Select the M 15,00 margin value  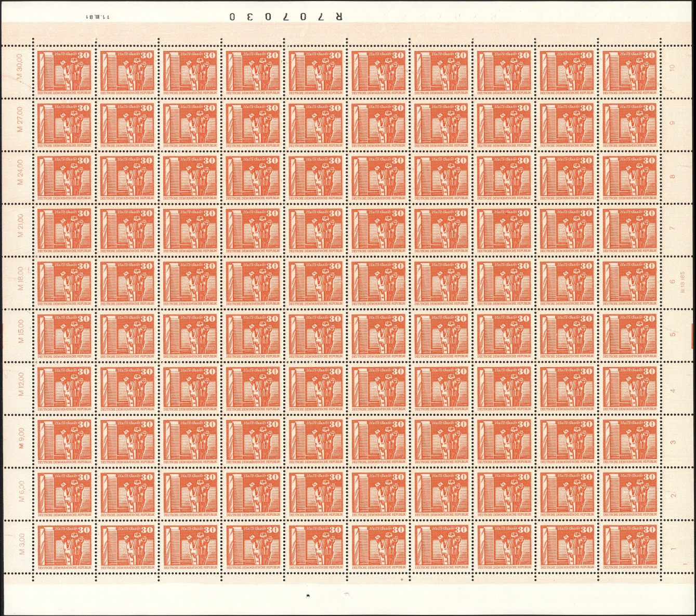click(x=21, y=331)
